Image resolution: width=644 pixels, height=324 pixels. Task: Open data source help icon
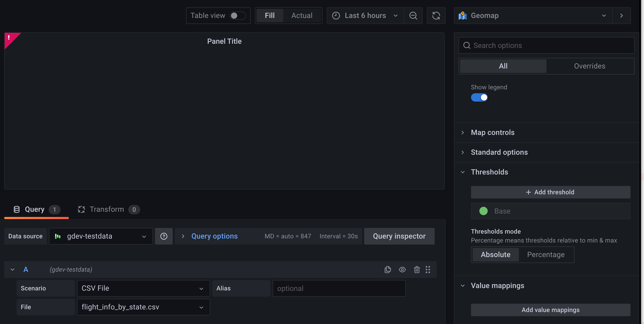click(164, 236)
